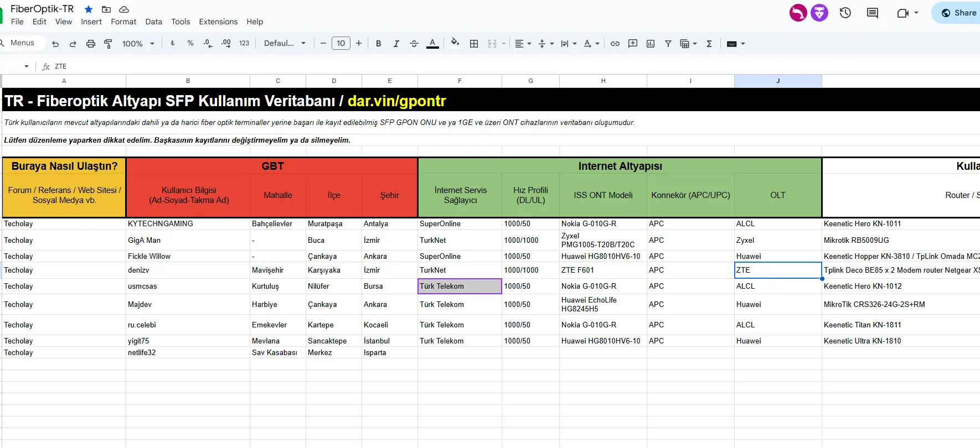Click the font size input field

pyautogui.click(x=341, y=43)
